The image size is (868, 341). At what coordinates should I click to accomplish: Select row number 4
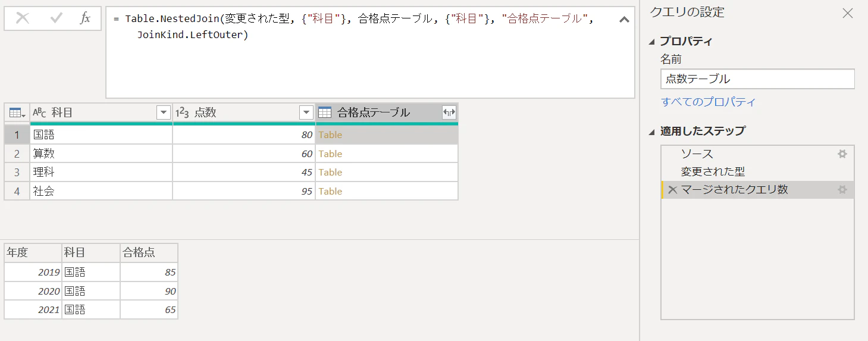(x=17, y=191)
